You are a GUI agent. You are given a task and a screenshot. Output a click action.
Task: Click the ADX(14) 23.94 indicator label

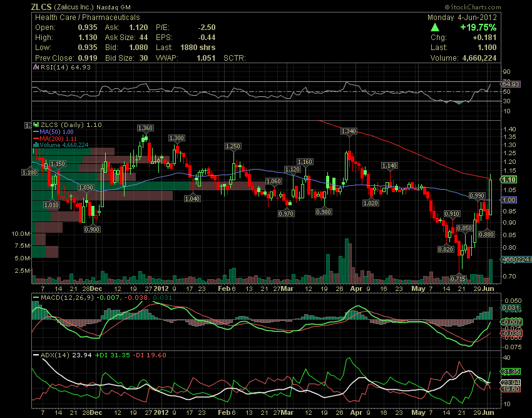point(66,355)
